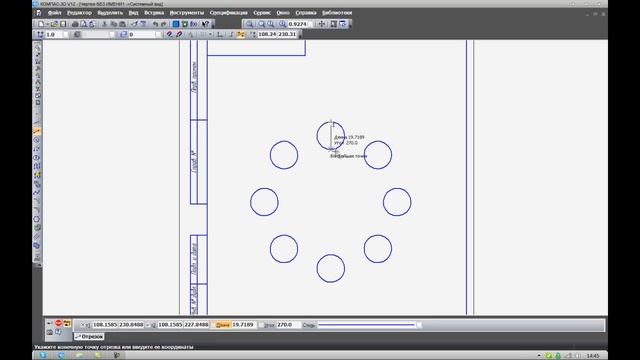Viewport: 640px width, 360px height.
Task: Open the library manager blue icon
Action: 176,24
